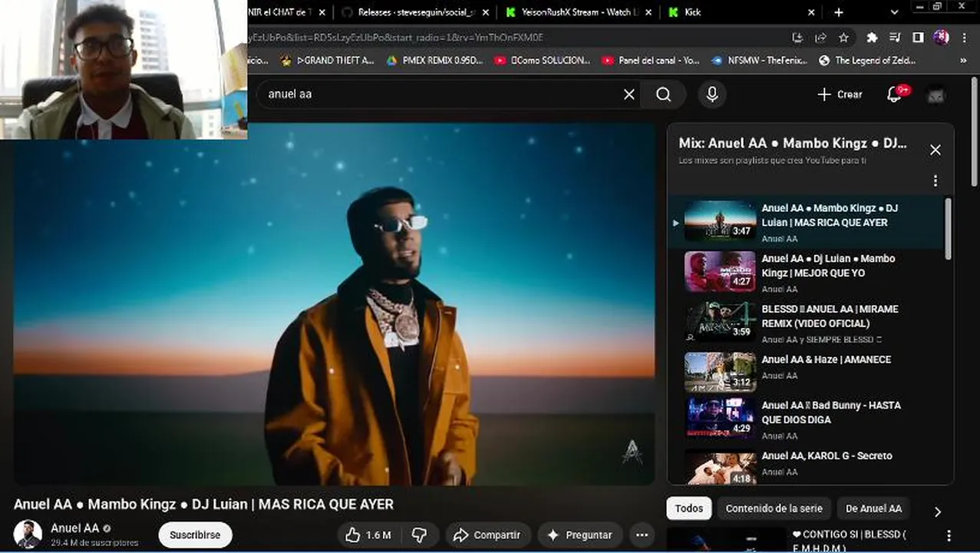Select Contenido de la serie chip
The image size is (980, 553).
click(774, 508)
